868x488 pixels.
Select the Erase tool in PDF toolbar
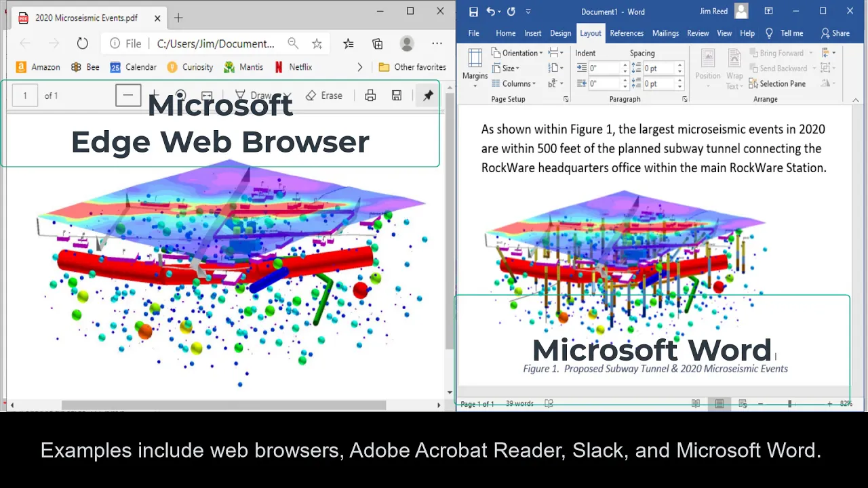(x=323, y=96)
